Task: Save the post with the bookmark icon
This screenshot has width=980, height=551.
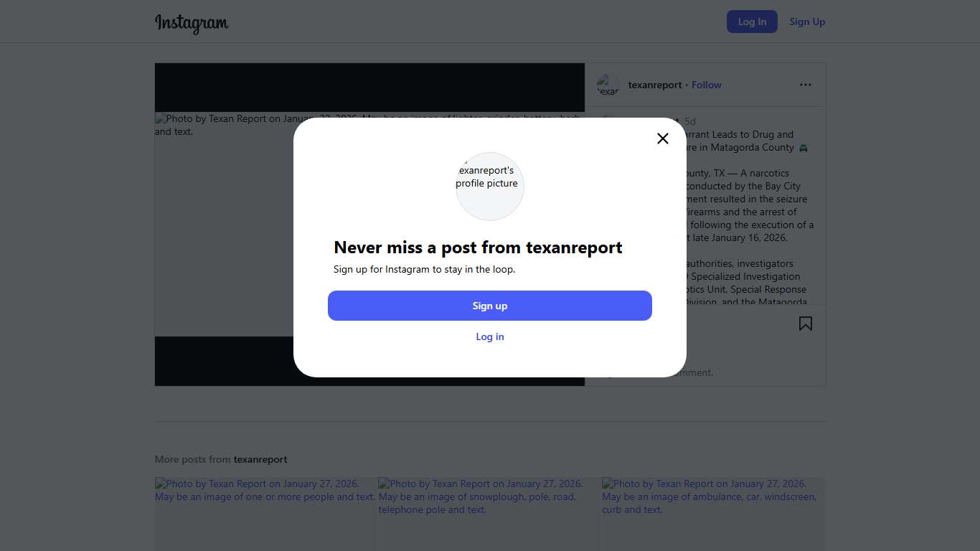Action: point(805,324)
